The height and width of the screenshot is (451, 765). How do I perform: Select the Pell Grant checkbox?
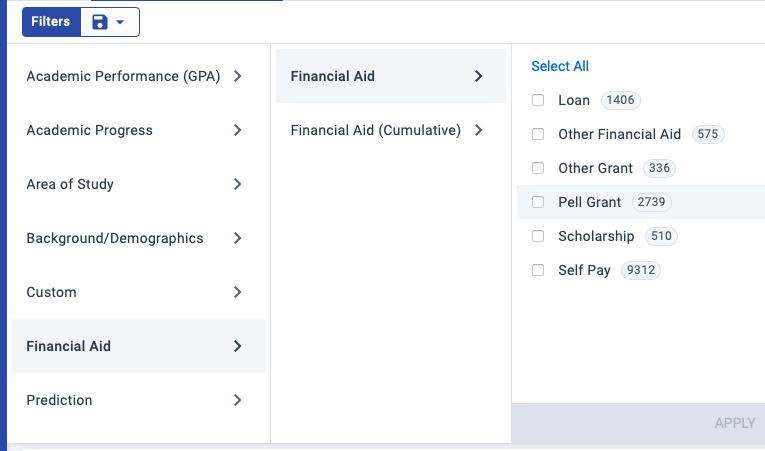click(538, 202)
